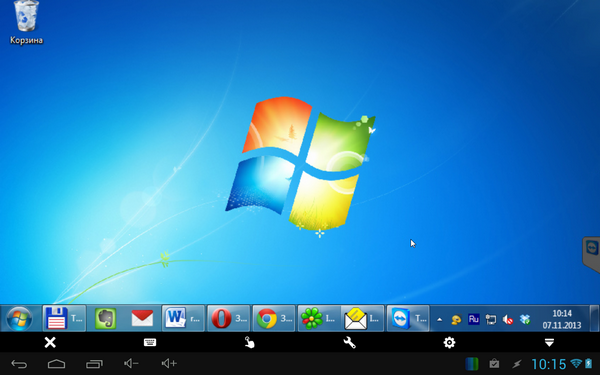Open the network connection tray icon
Image resolution: width=600 pixels, height=375 pixels.
[x=491, y=320]
